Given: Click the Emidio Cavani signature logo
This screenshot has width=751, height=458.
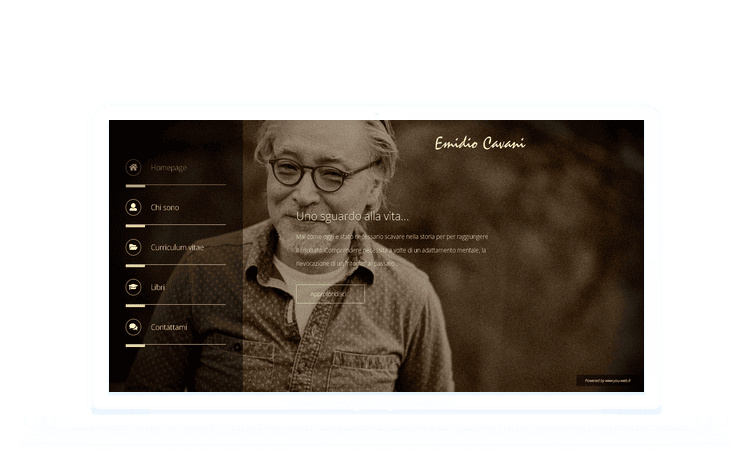Looking at the screenshot, I should 479,143.
